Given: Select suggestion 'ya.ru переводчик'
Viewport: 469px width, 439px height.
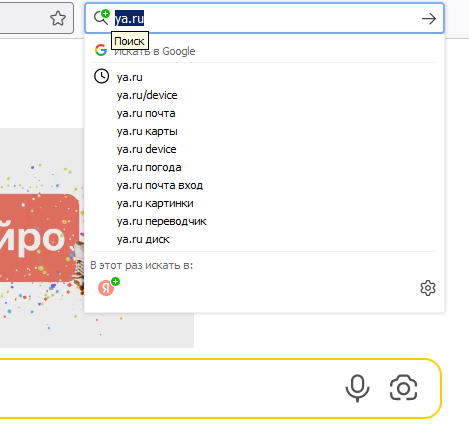Looking at the screenshot, I should pyautogui.click(x=264, y=221).
